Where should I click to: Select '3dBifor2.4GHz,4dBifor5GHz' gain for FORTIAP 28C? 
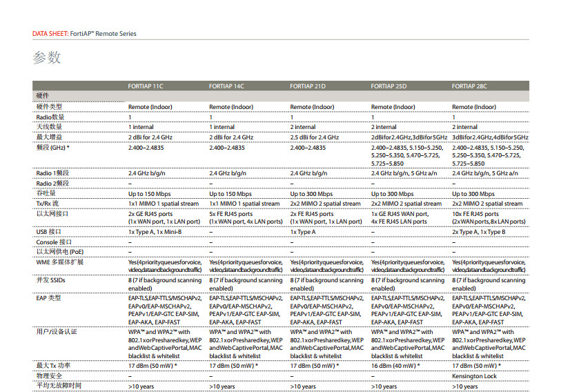[490, 137]
